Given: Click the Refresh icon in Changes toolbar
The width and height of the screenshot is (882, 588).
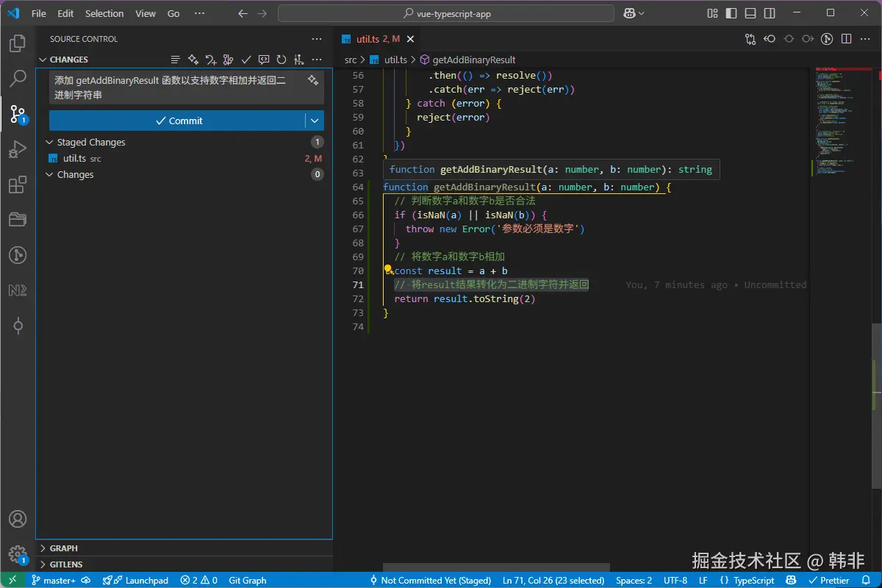Looking at the screenshot, I should 281,60.
